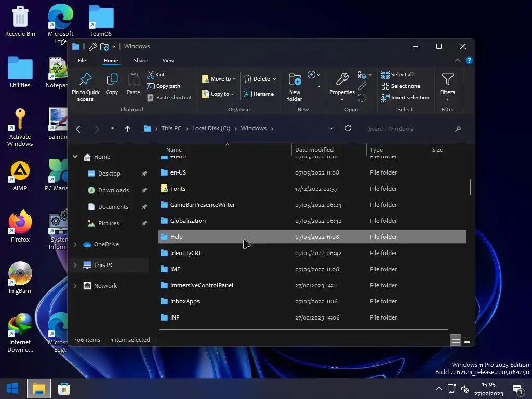532x399 pixels.
Task: Switch to details view layout icon
Action: pyautogui.click(x=456, y=340)
